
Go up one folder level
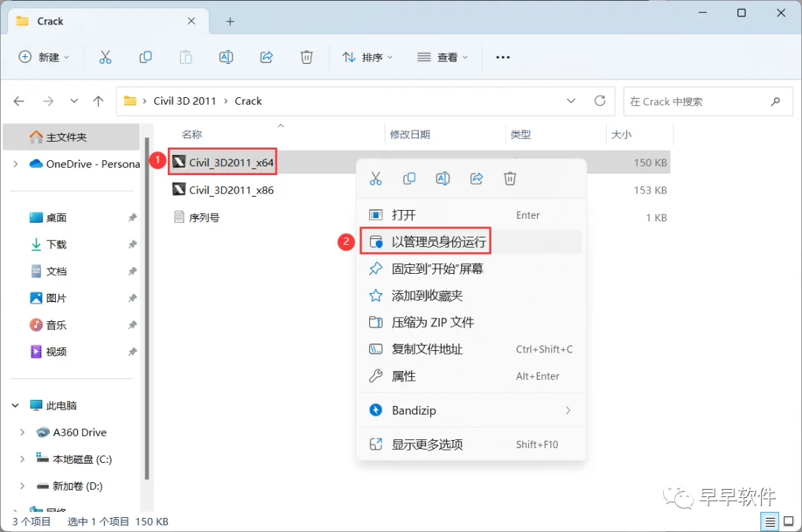pos(98,101)
